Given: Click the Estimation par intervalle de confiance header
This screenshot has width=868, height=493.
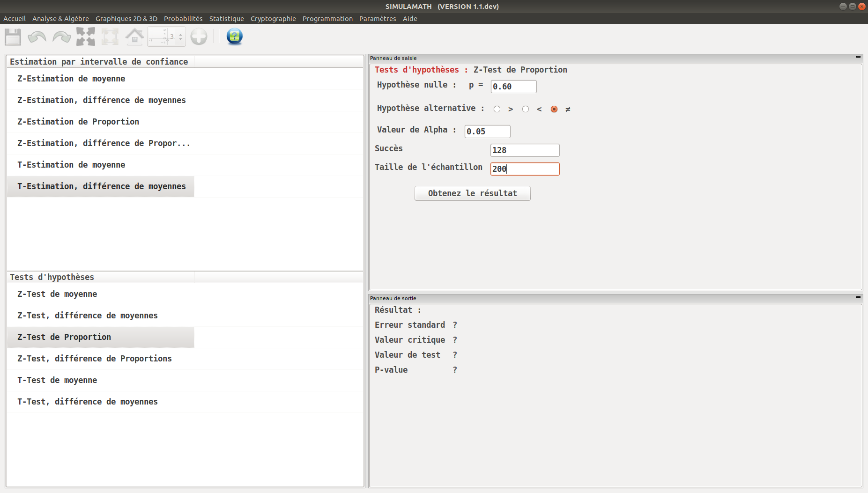Looking at the screenshot, I should [100, 62].
